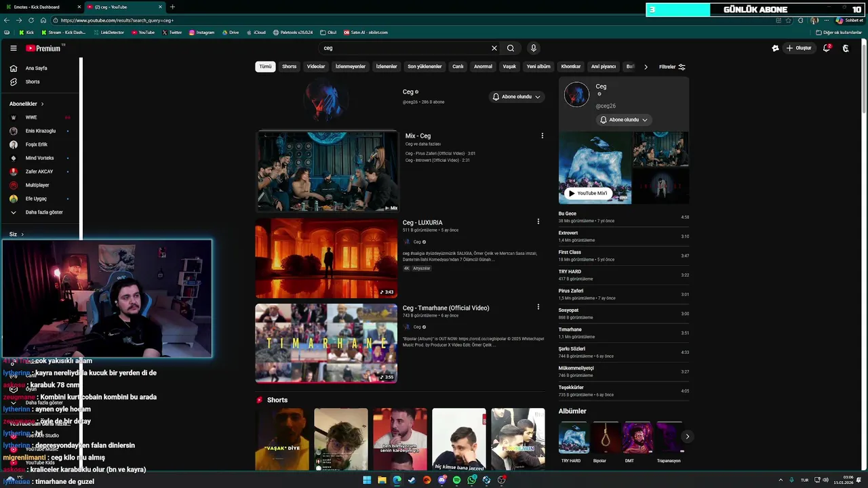Image resolution: width=868 pixels, height=488 pixels.
Task: Click the Oluştur create button
Action: coord(799,48)
